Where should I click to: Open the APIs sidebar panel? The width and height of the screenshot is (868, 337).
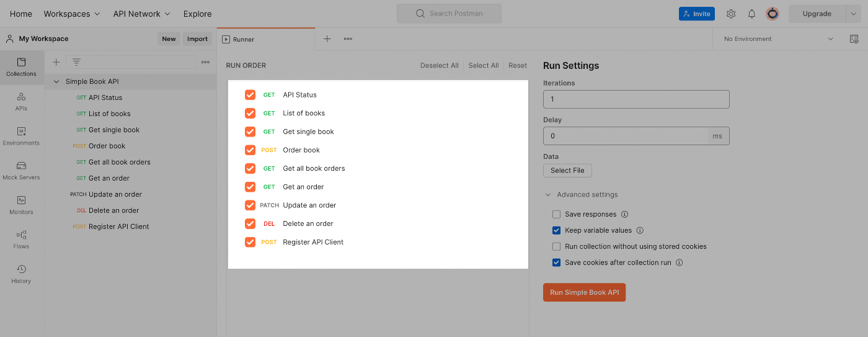click(22, 102)
